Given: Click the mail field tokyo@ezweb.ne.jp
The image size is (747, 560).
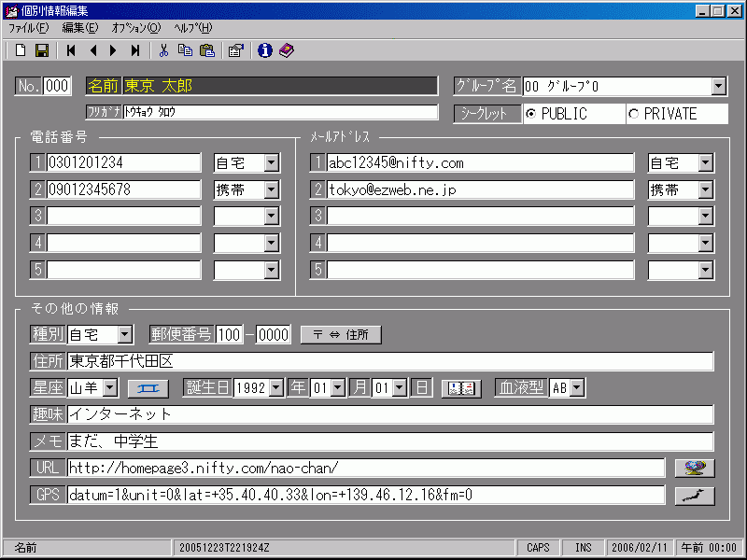Looking at the screenshot, I should (480, 190).
